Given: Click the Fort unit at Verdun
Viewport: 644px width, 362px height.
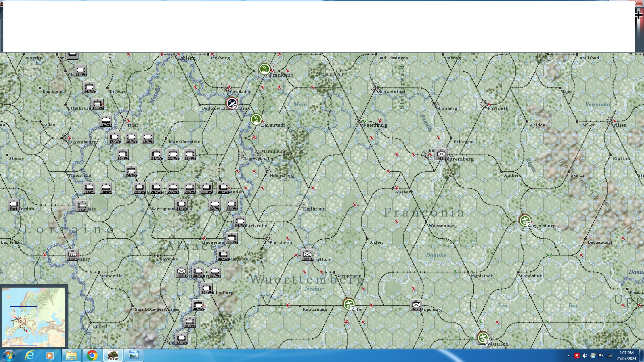Looking at the screenshot, I should pyautogui.click(x=14, y=205).
